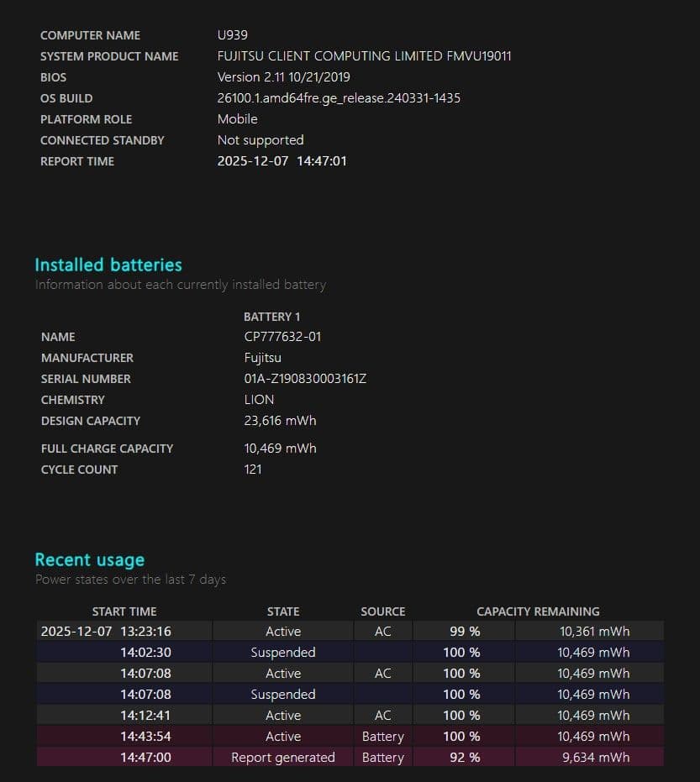Click the "Installed batteries" section heading
The image size is (700, 782).
pyautogui.click(x=108, y=265)
